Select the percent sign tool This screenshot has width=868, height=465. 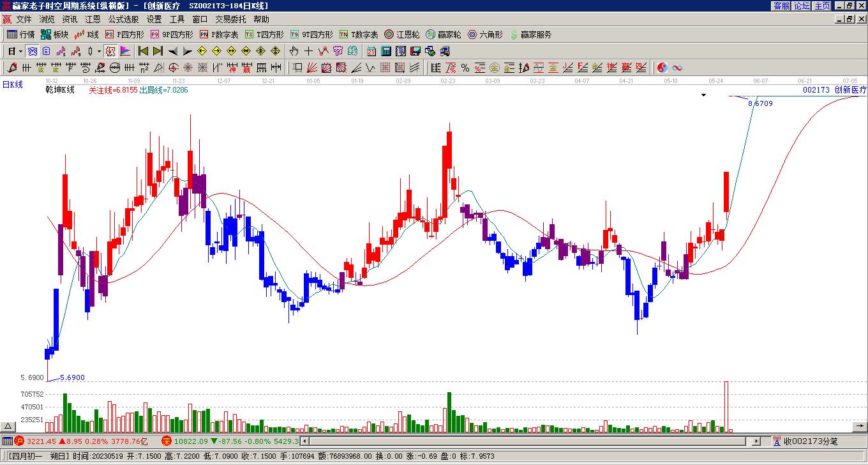(x=465, y=68)
